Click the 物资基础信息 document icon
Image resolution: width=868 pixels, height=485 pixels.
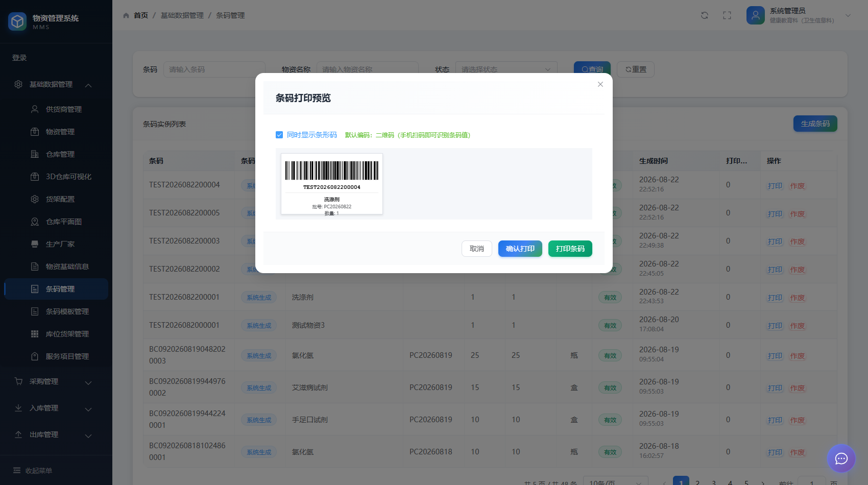tap(35, 266)
